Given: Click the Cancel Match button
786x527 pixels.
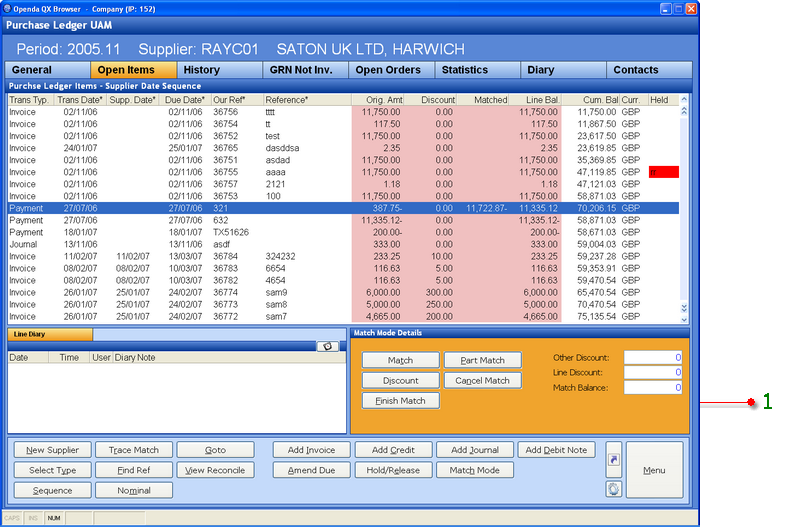Looking at the screenshot, I should 483,381.
